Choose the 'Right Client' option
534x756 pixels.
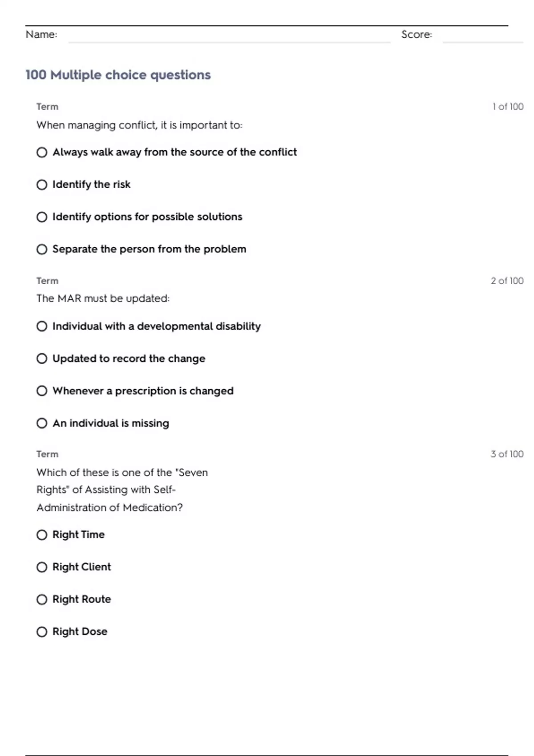(42, 567)
